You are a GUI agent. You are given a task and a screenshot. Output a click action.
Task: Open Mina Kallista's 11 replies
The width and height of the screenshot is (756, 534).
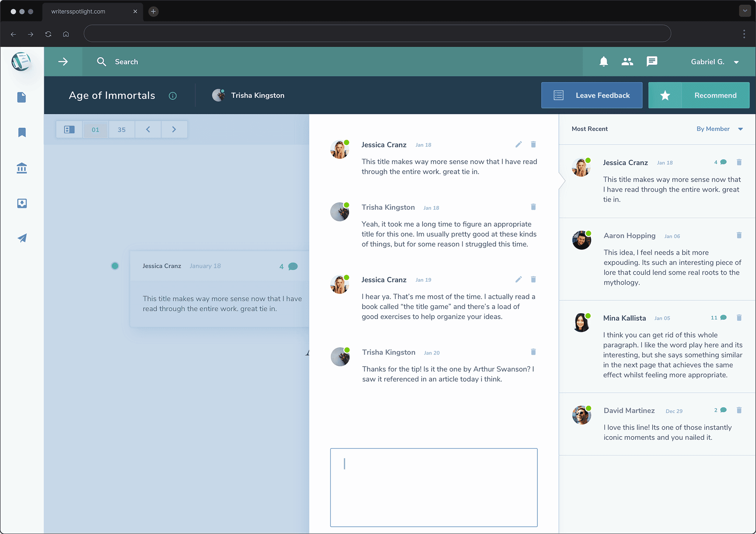[719, 318]
